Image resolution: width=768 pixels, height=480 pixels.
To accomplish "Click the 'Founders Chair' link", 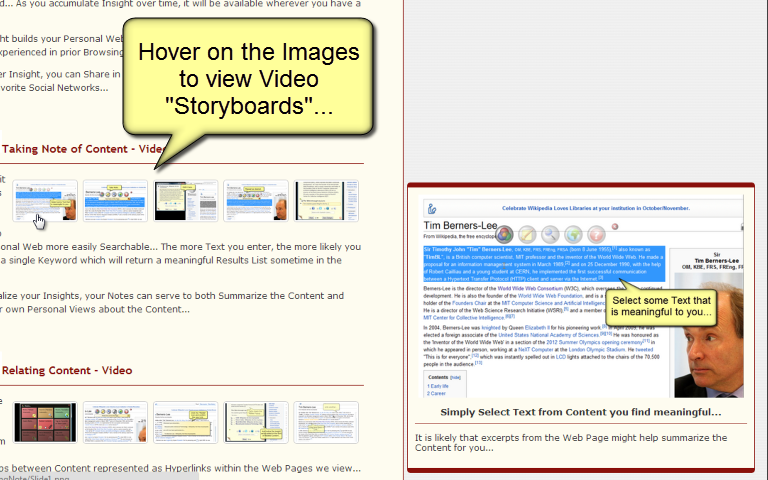I will pyautogui.click(x=469, y=303).
